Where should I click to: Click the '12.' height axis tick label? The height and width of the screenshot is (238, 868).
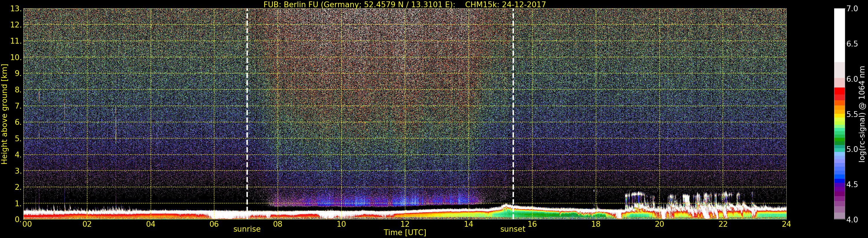tap(16, 25)
